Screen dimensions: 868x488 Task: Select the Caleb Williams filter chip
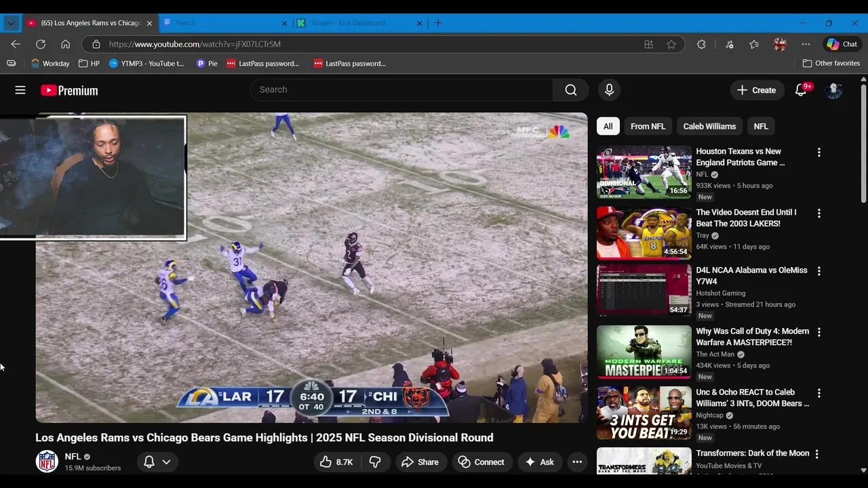(709, 126)
